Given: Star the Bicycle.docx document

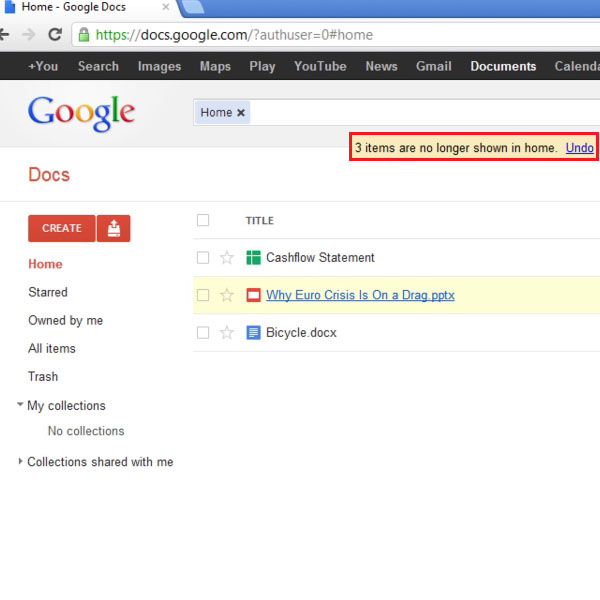Looking at the screenshot, I should tap(227, 333).
